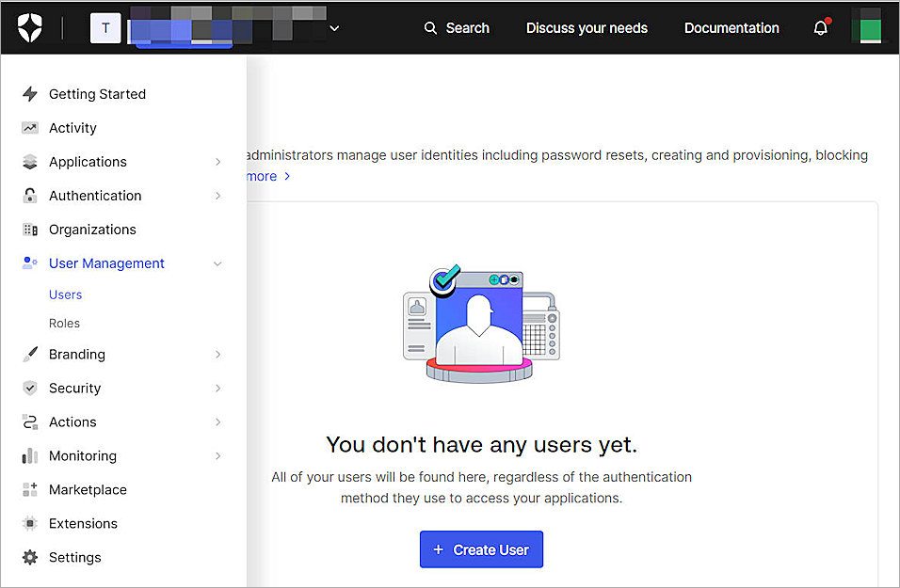Click the Organizations sidebar icon
The image size is (900, 588).
(x=29, y=229)
